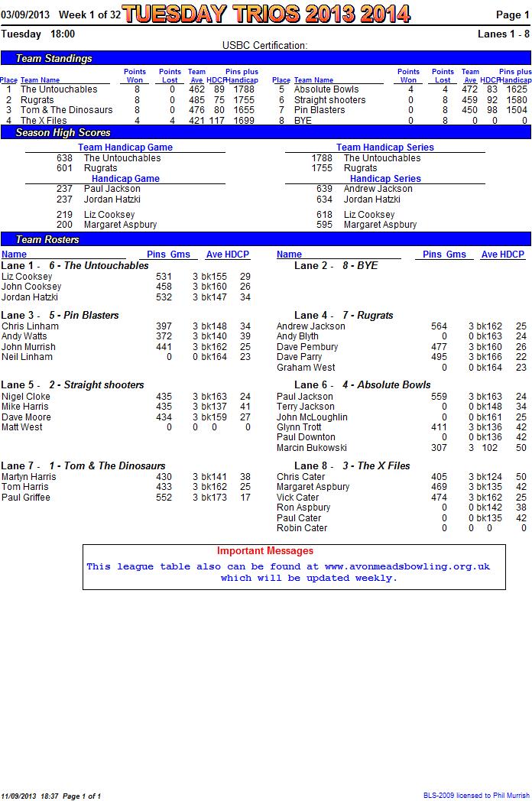The height and width of the screenshot is (801, 532).
Task: Select "Paul Griffee" roster entry
Action: click(25, 497)
